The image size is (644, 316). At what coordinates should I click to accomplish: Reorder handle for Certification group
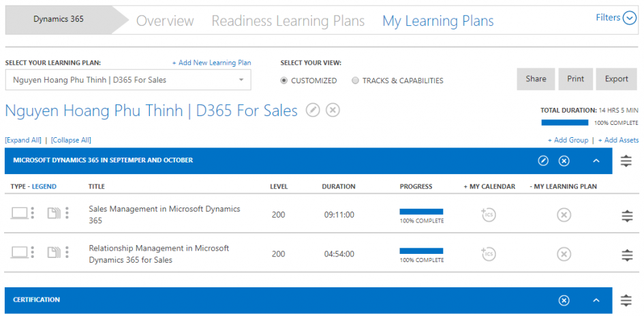(x=626, y=300)
